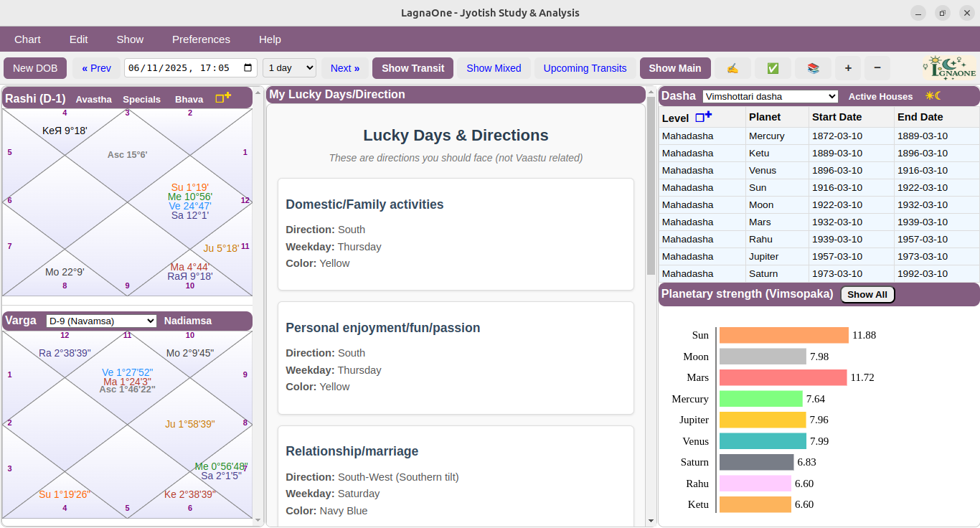Change the transit step from 1 day dropdown

click(x=289, y=68)
